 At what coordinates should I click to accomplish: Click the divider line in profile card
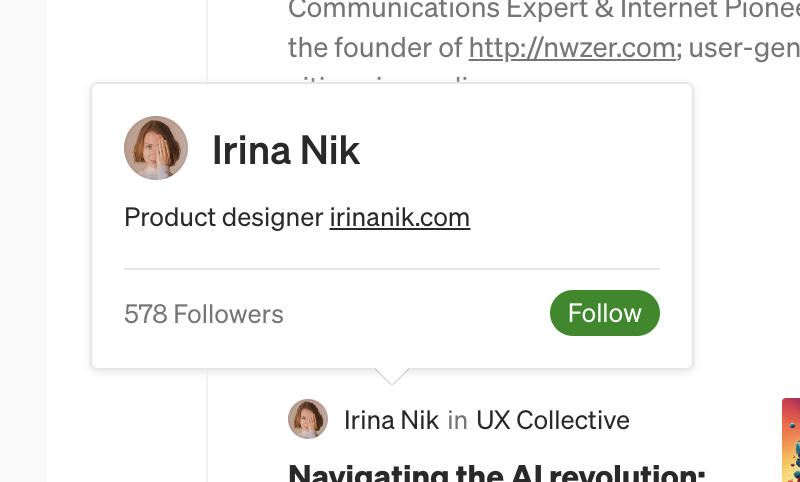(x=392, y=269)
